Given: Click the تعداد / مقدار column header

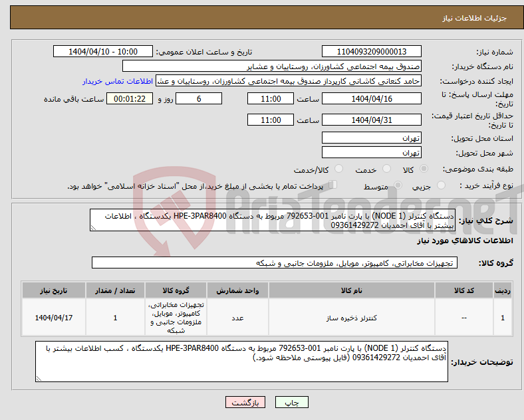Looking at the screenshot, I should click(115, 290).
